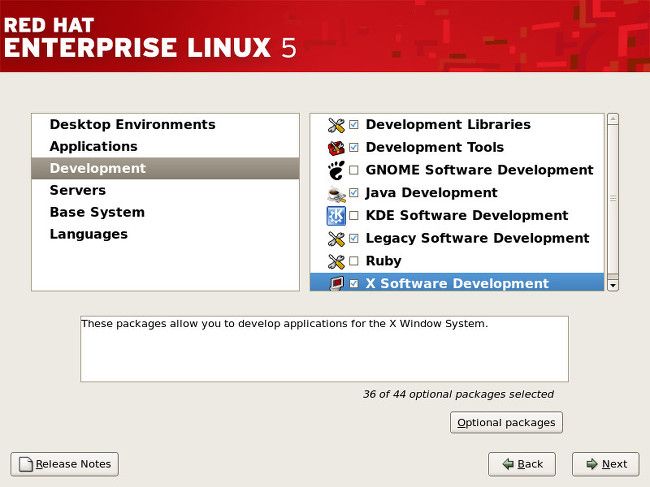The image size is (650, 487).
Task: Click the green Next arrow icon
Action: click(592, 464)
